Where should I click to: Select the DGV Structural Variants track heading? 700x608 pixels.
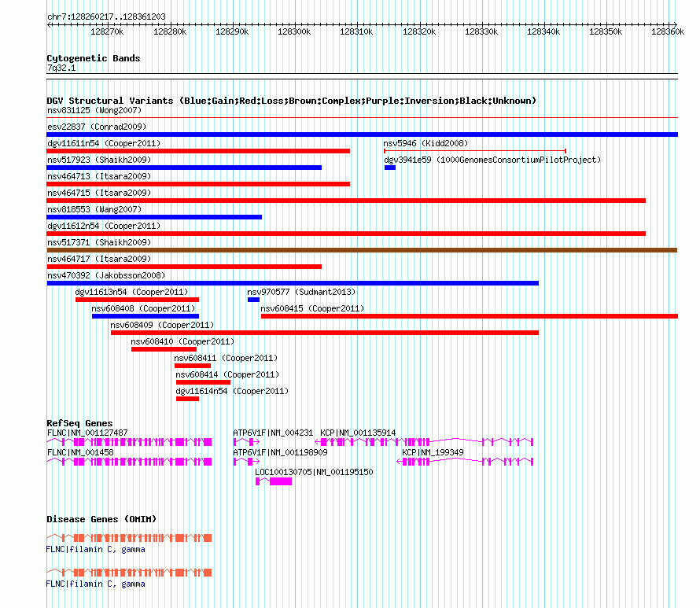coord(292,101)
